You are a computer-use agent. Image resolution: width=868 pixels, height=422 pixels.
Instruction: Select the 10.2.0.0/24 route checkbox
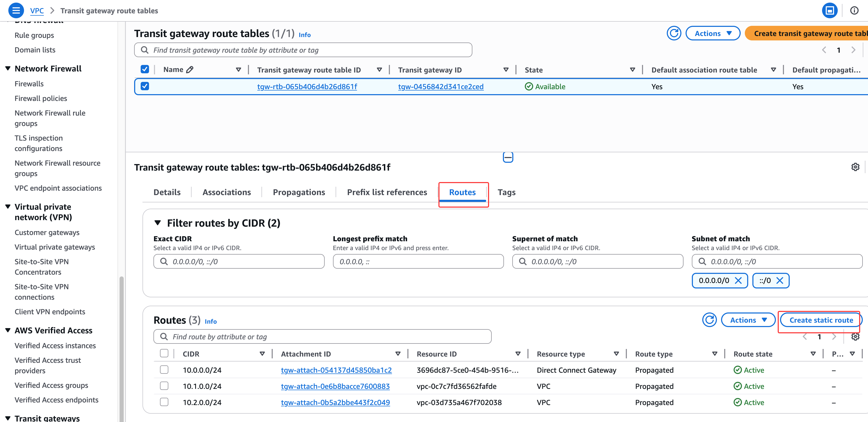[x=164, y=402]
